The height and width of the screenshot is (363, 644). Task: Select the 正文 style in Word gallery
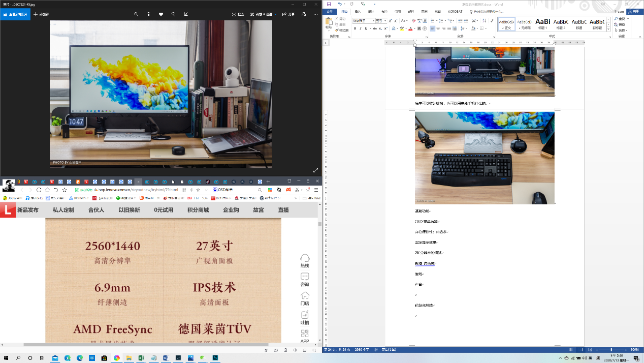[506, 24]
